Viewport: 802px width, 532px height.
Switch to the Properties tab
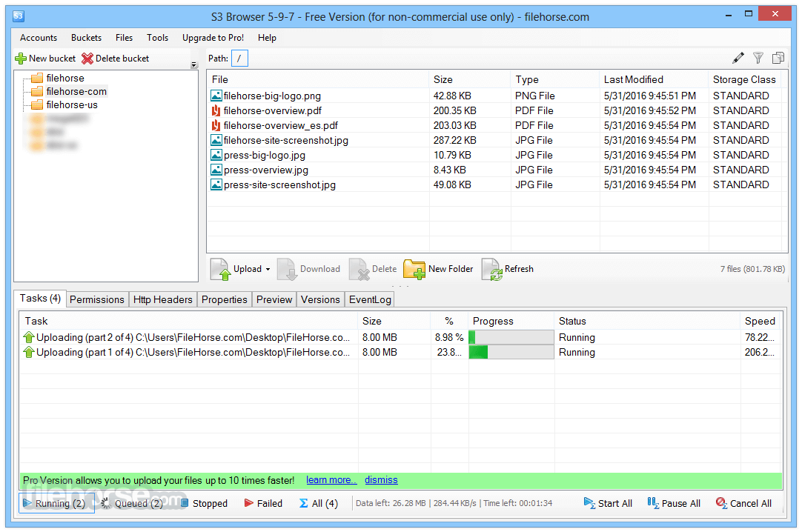224,299
